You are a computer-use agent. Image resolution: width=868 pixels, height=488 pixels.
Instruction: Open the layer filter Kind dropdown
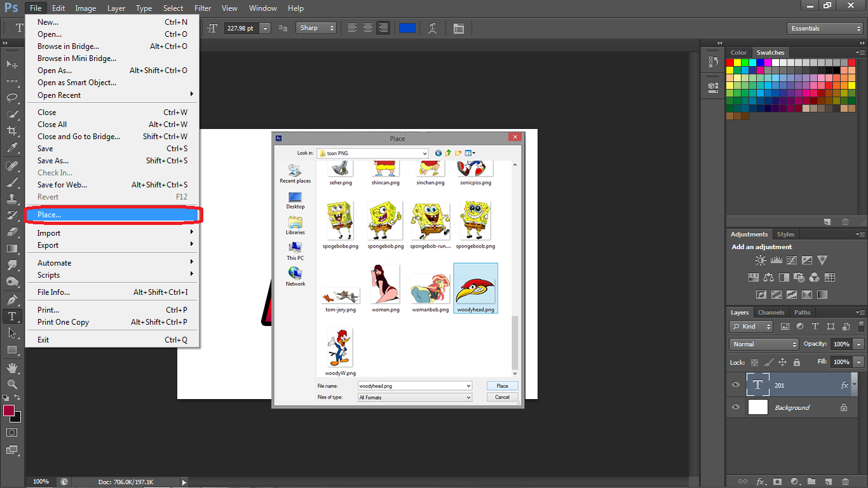pyautogui.click(x=751, y=327)
